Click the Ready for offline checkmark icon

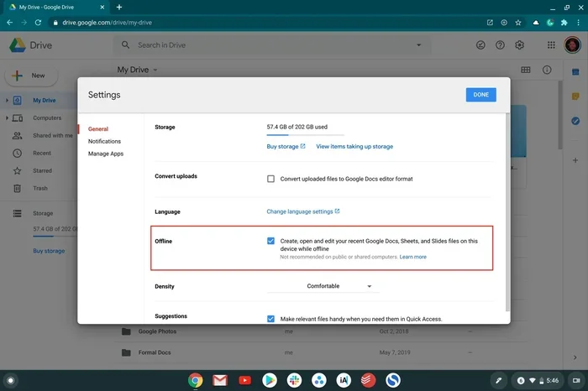[x=480, y=45]
